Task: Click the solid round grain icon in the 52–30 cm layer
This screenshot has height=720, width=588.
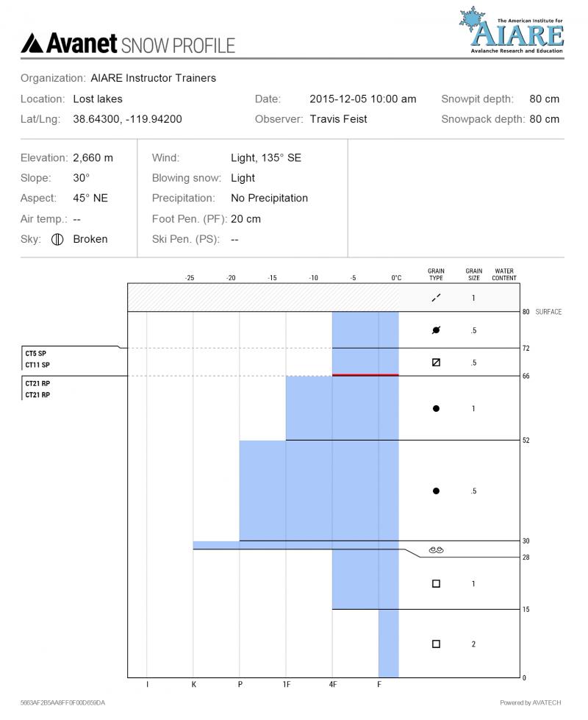Action: click(x=436, y=491)
